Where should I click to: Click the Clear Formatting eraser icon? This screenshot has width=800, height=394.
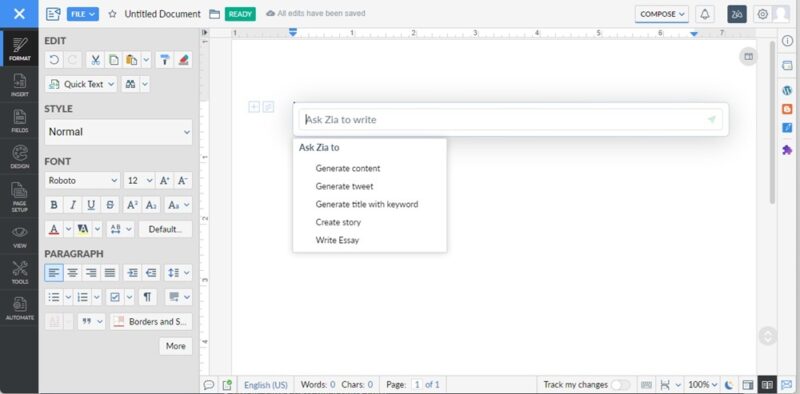(x=184, y=60)
